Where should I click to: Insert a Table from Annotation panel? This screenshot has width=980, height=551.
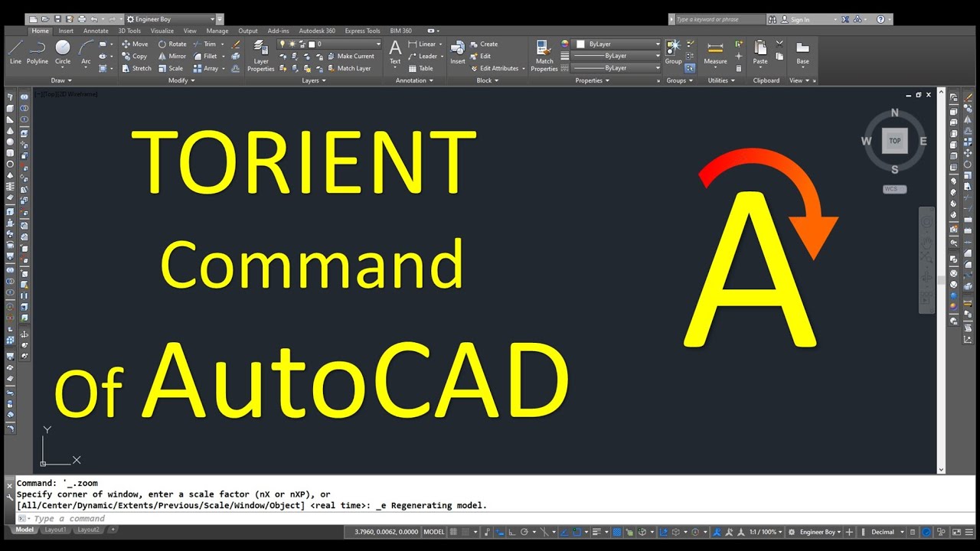(420, 68)
